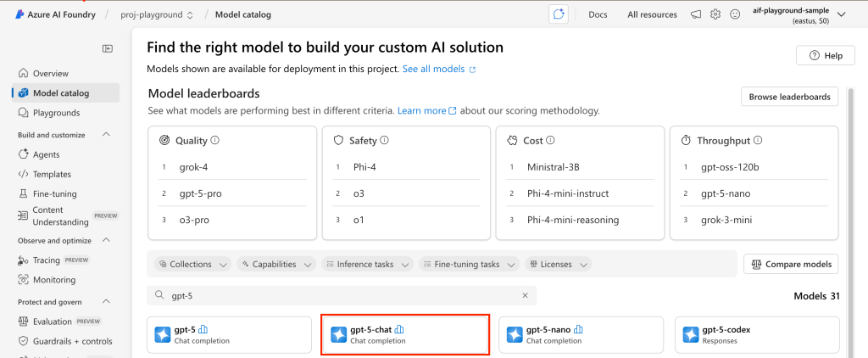Click the Help button
This screenshot has height=358, width=868.
[826, 55]
